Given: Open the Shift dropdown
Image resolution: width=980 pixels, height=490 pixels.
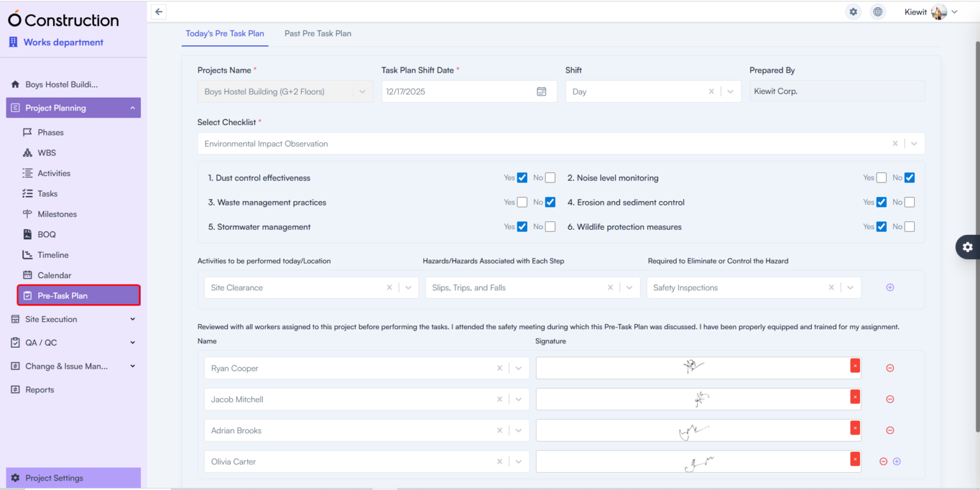Looking at the screenshot, I should tap(731, 91).
